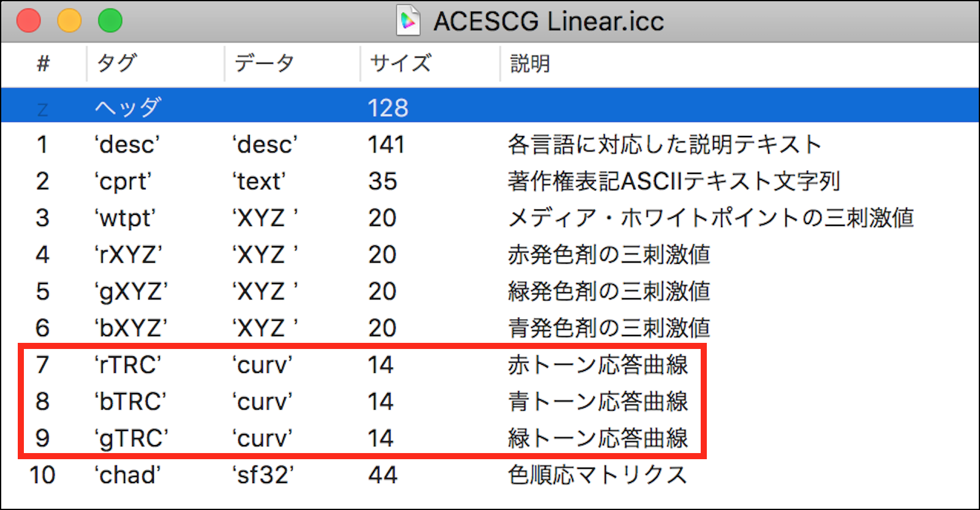Click the window title ACESCG Linear.icc

point(549,21)
